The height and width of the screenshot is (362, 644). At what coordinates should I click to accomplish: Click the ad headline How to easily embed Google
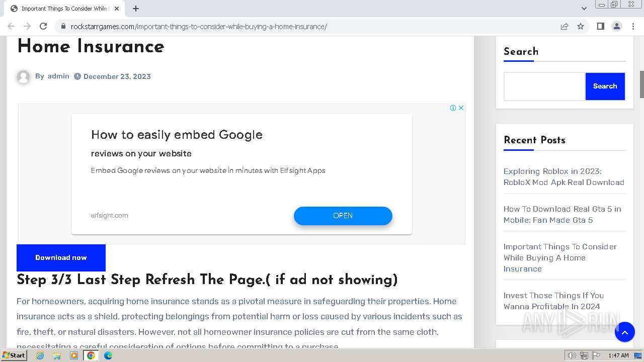177,134
